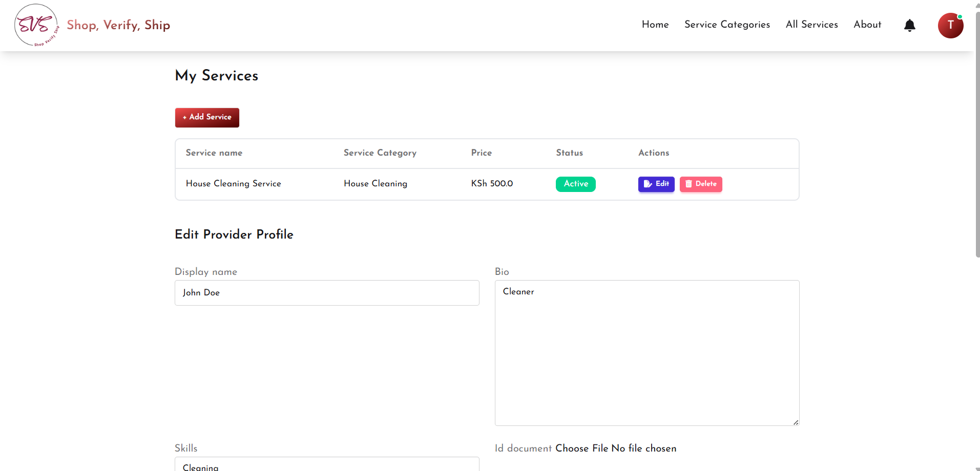Select the 'House Cleaning' category cell
The image size is (980, 471).
(376, 184)
